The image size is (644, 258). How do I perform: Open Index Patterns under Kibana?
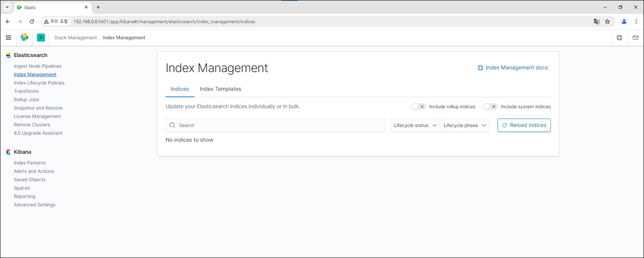click(30, 163)
